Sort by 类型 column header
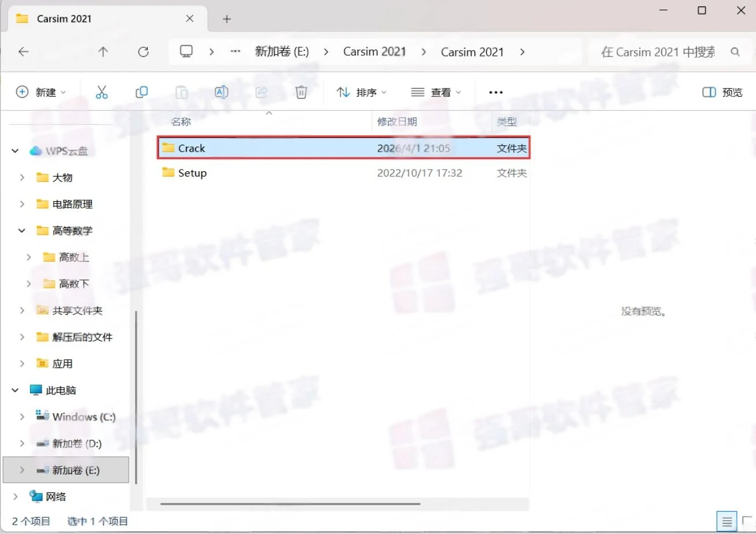Viewport: 756px width, 534px height. [x=507, y=122]
